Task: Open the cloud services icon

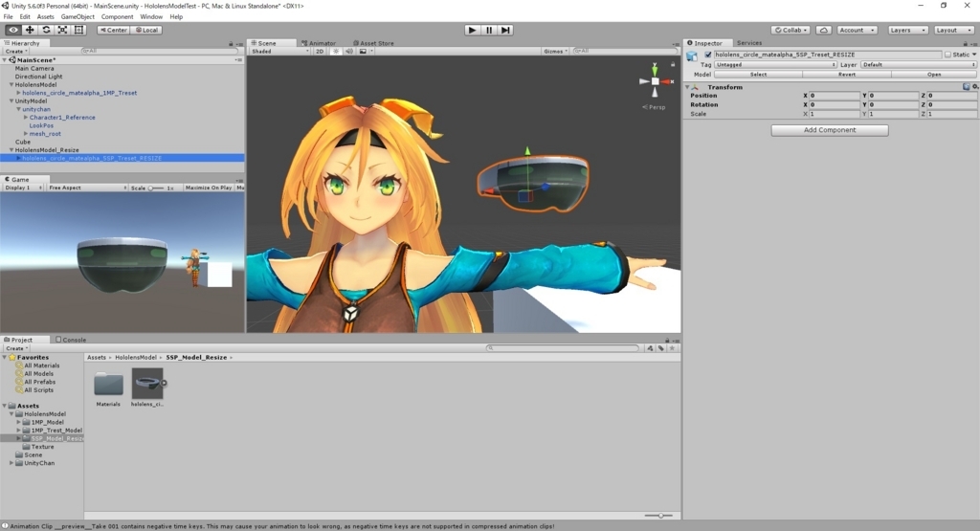Action: coord(824,30)
